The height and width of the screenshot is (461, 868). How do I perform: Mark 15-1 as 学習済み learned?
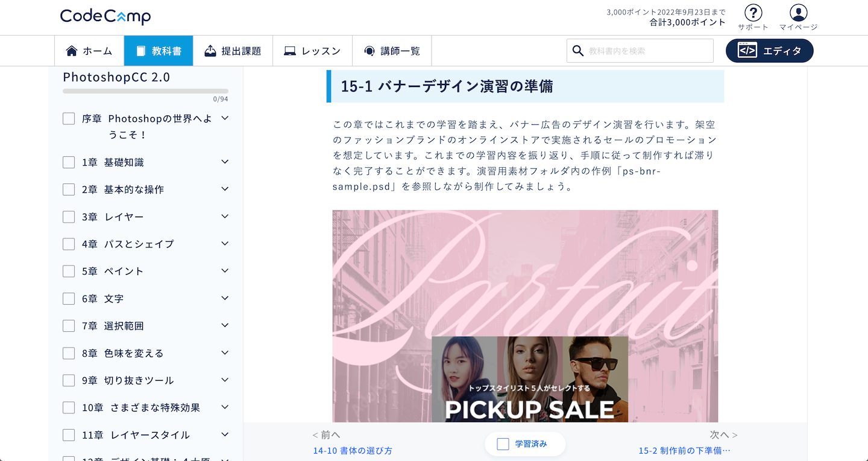524,444
